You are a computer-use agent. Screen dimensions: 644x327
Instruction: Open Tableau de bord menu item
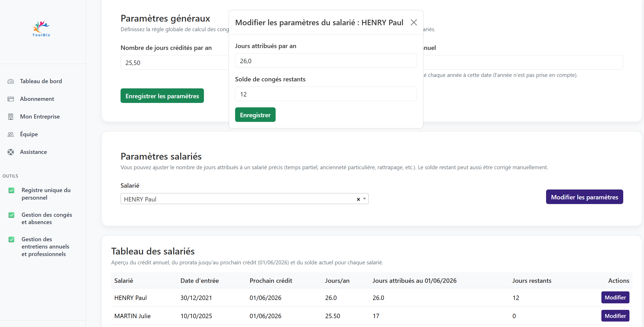click(x=41, y=81)
